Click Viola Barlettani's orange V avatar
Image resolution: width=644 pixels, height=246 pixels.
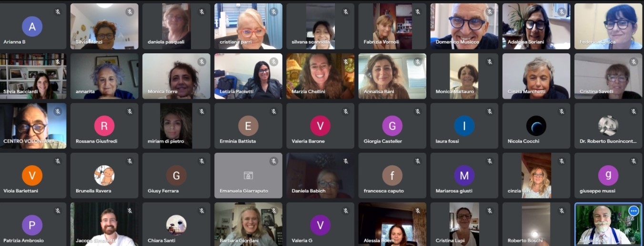pyautogui.click(x=32, y=176)
